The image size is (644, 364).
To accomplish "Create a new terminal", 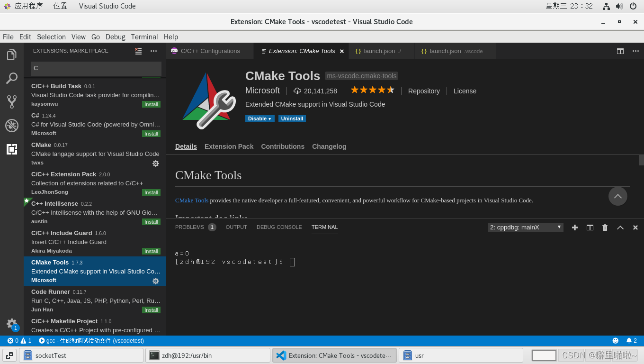I will (x=575, y=227).
